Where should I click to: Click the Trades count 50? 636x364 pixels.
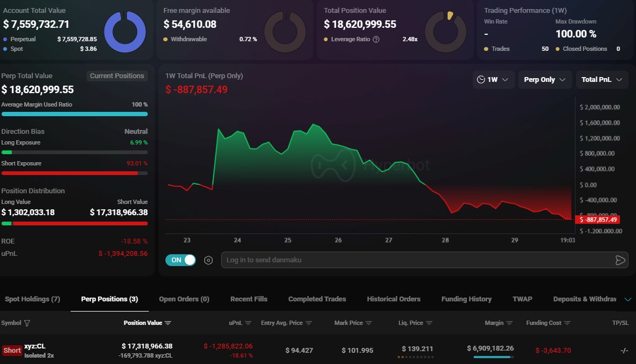tap(545, 49)
